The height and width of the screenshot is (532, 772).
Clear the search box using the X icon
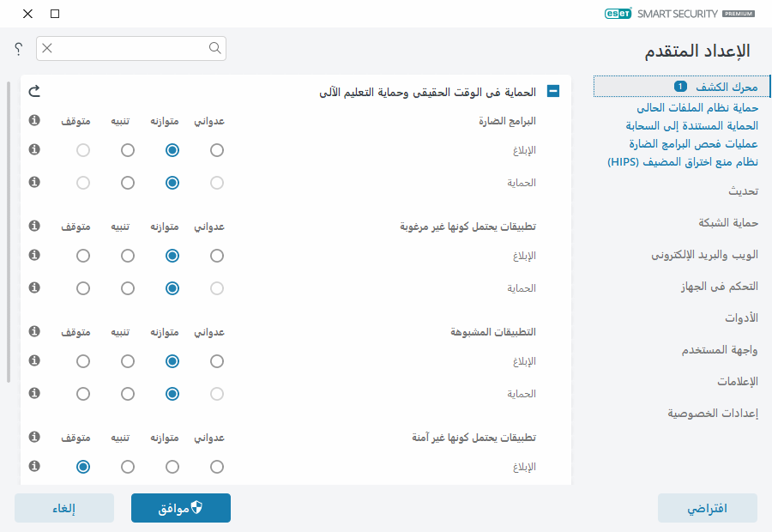46,49
